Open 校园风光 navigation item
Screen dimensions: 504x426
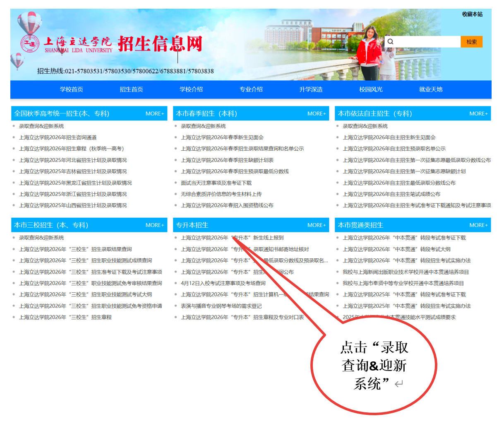371,89
